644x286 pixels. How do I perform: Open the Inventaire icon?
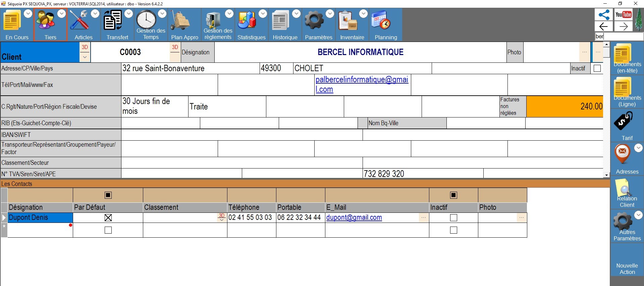(x=348, y=21)
